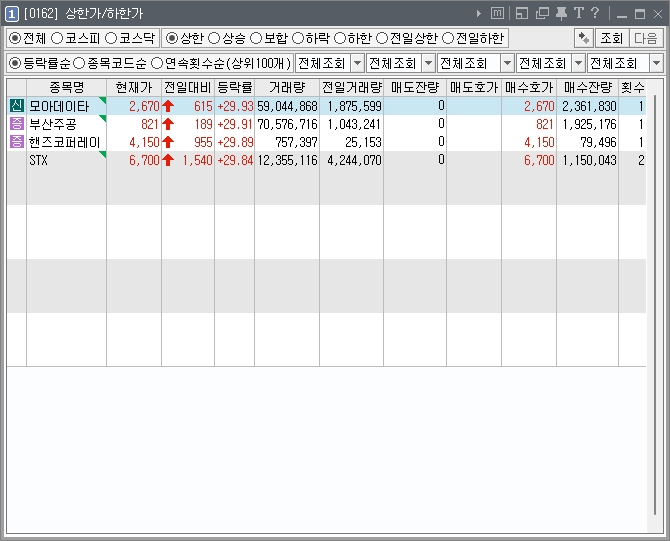This screenshot has width=670, height=541.
Task: Sort by 연속횟수순(상위100개) radio option
Action: pyautogui.click(x=157, y=64)
